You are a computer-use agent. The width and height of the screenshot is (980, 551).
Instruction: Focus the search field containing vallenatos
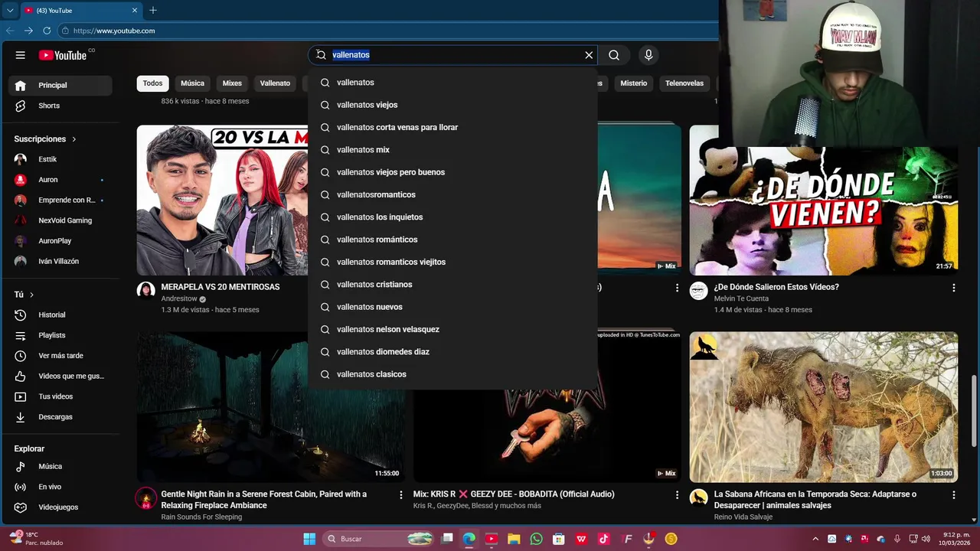pos(455,55)
